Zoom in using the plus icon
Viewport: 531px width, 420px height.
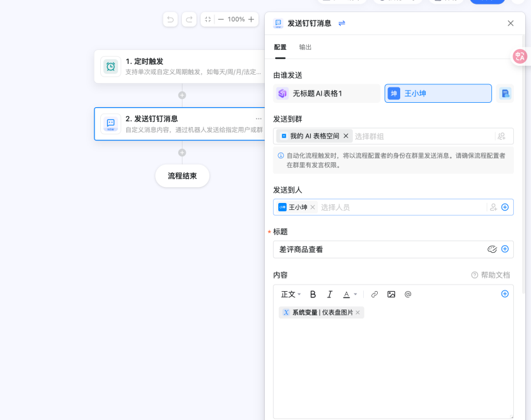point(251,20)
